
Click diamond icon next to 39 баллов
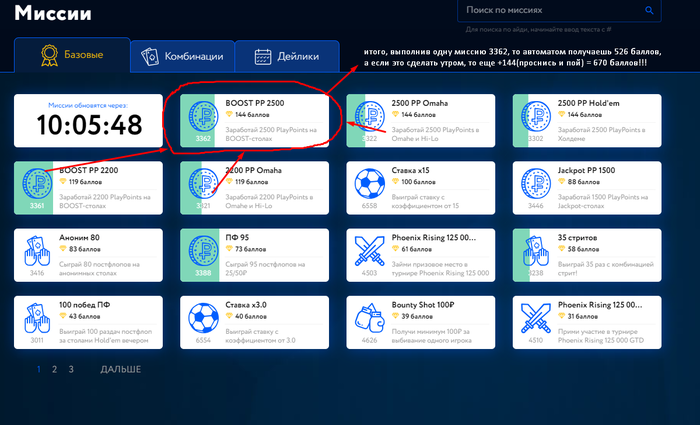(396, 316)
